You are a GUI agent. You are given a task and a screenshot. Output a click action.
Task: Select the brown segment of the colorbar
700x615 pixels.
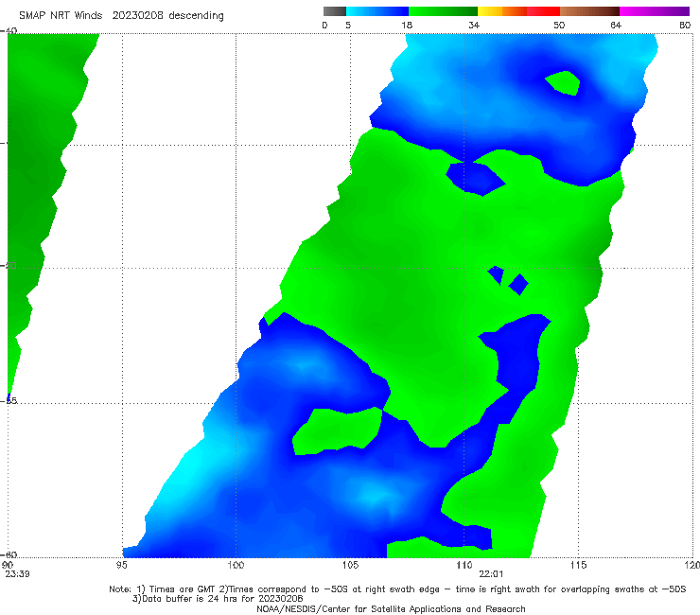pyautogui.click(x=589, y=11)
